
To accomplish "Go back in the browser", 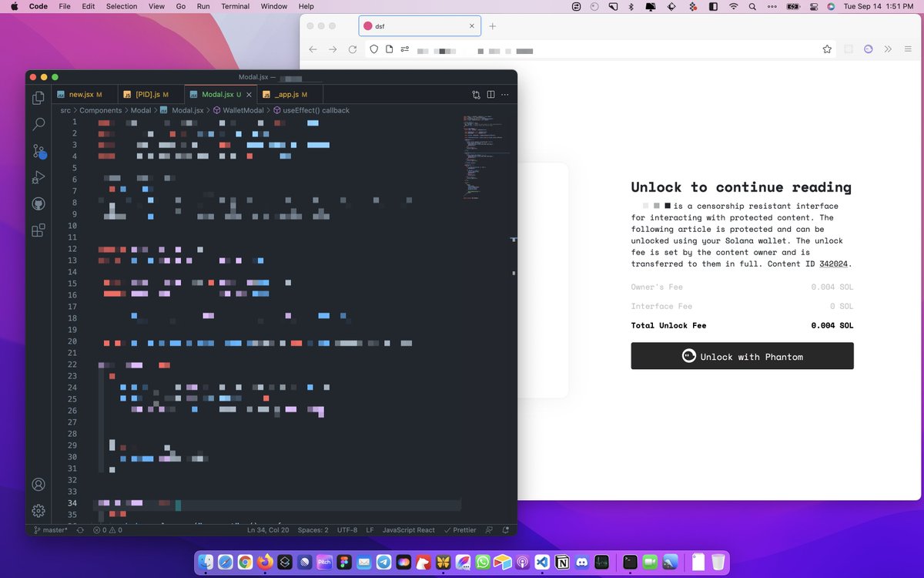I will tap(313, 49).
